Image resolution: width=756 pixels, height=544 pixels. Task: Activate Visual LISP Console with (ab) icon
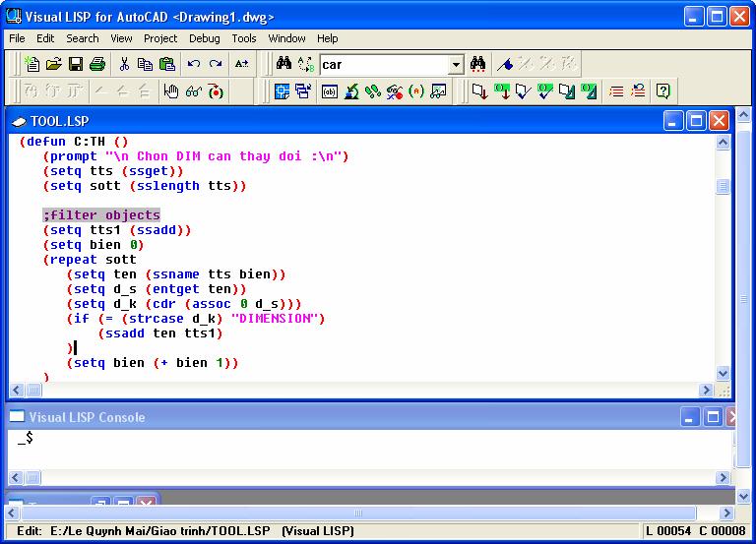tap(330, 91)
